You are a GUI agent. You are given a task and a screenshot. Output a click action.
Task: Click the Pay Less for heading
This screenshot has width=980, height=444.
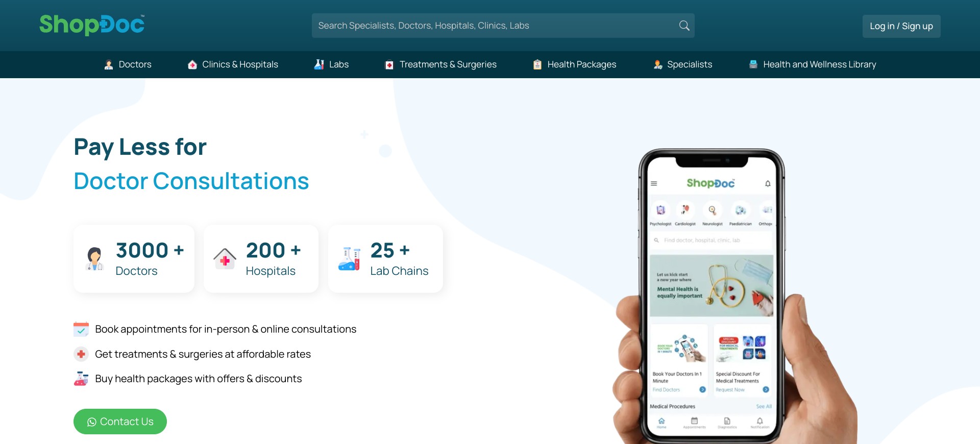pos(140,147)
